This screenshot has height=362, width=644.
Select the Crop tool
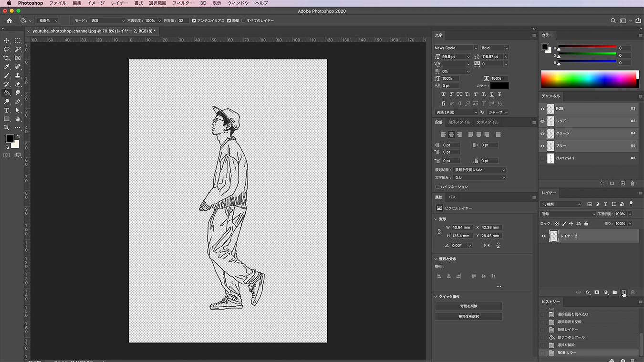7,58
